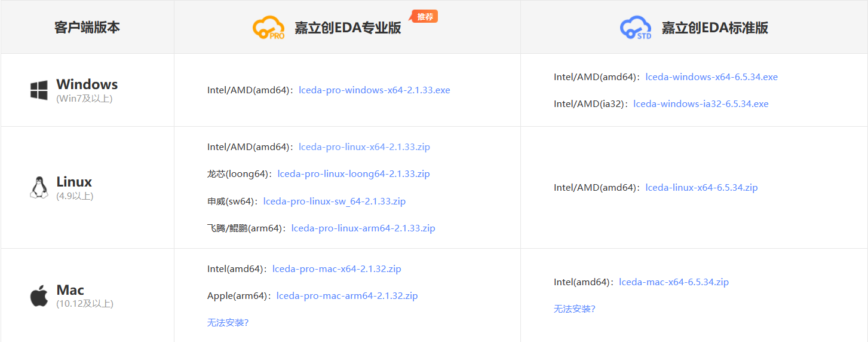The image size is (868, 342).
Task: Download lceda-pro-windows-x64-2.1.33.exe
Action: [x=374, y=90]
